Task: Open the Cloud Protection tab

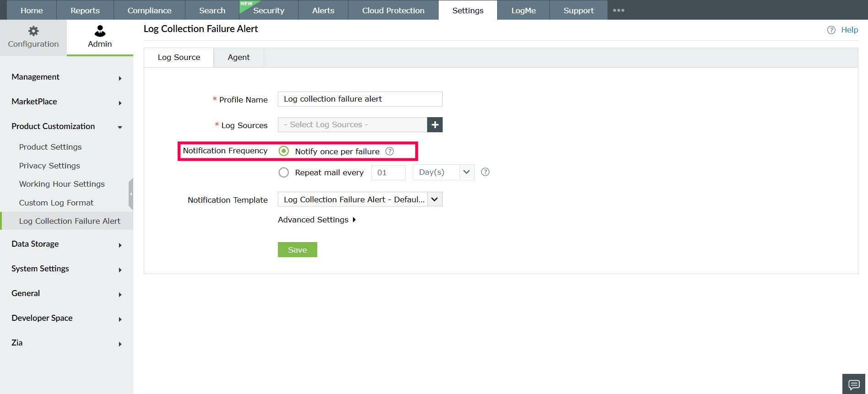Action: tap(393, 10)
